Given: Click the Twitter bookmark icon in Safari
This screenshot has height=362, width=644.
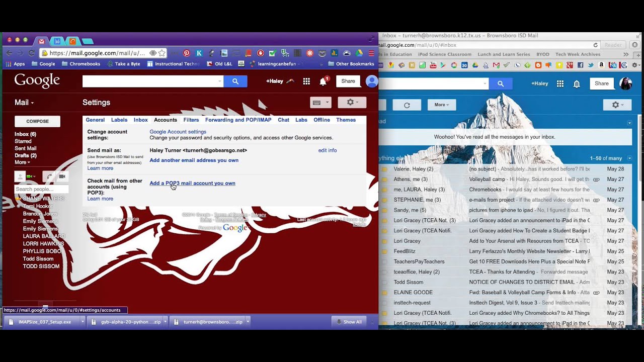Looking at the screenshot, I should 591,65.
